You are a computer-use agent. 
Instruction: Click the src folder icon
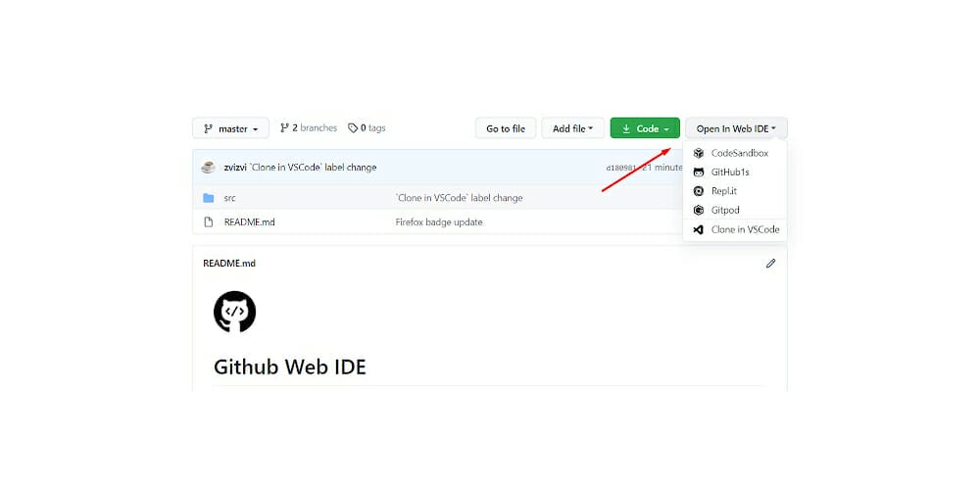(208, 198)
